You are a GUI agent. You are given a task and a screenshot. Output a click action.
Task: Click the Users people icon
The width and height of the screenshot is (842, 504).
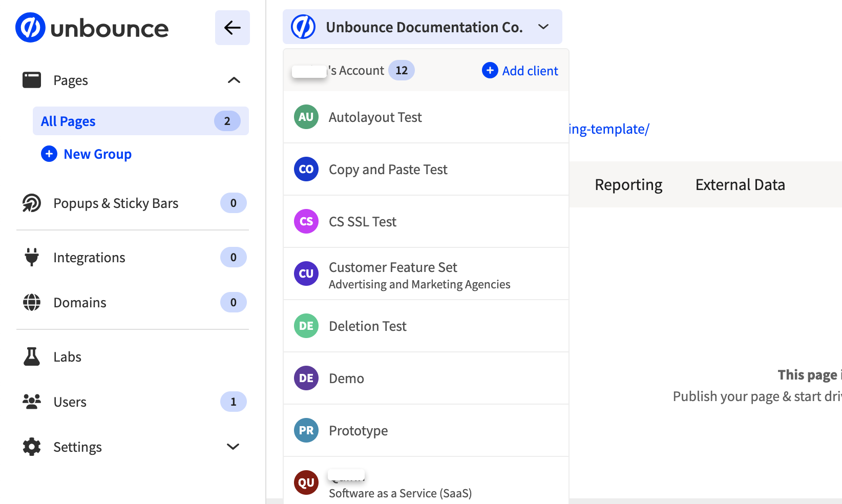pyautogui.click(x=32, y=402)
